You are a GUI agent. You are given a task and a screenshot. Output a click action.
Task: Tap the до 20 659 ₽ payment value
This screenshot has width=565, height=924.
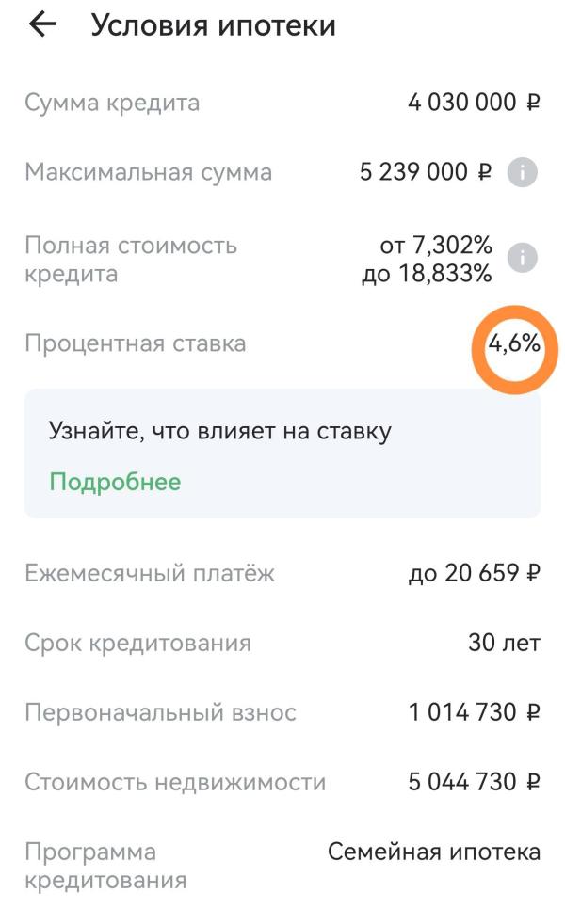click(475, 573)
